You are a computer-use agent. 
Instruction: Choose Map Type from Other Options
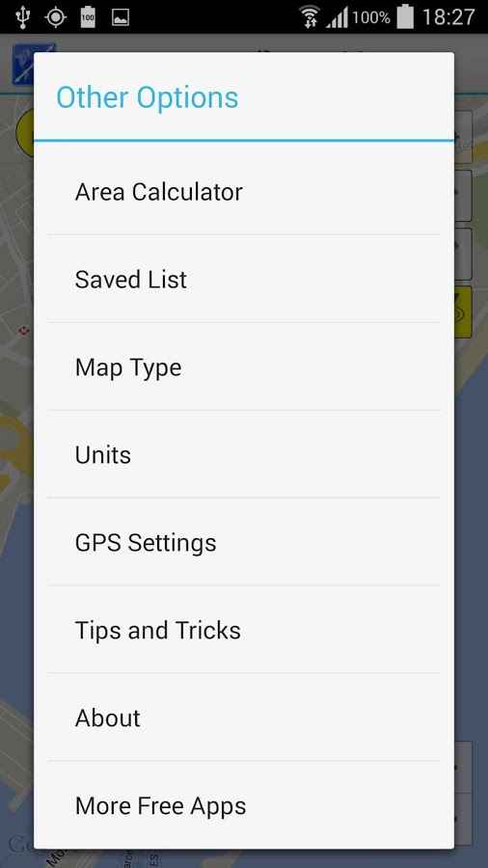click(243, 367)
